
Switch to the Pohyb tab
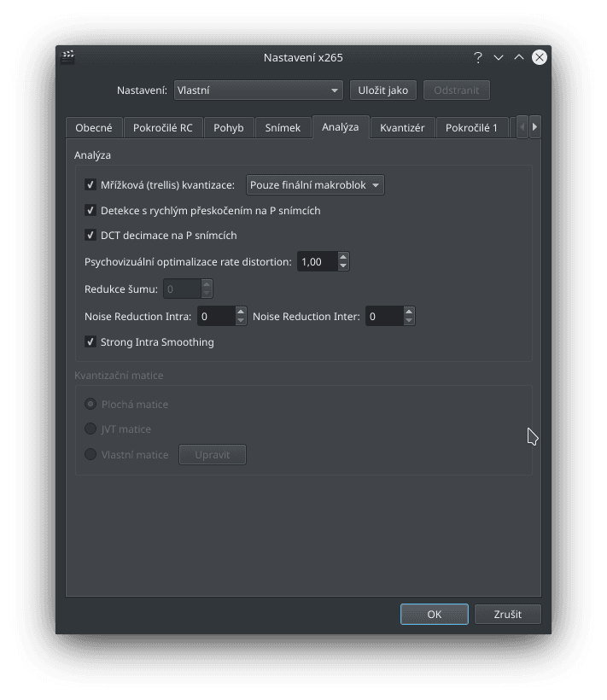(x=229, y=126)
